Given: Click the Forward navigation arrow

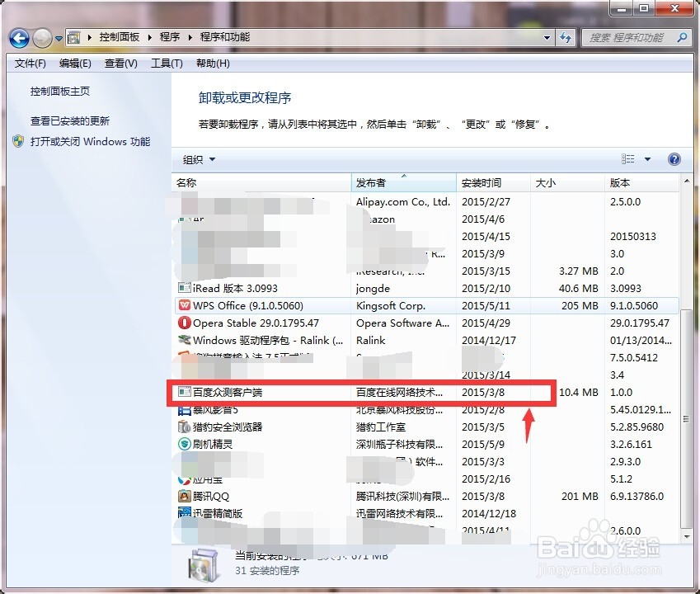Looking at the screenshot, I should pyautogui.click(x=42, y=39).
